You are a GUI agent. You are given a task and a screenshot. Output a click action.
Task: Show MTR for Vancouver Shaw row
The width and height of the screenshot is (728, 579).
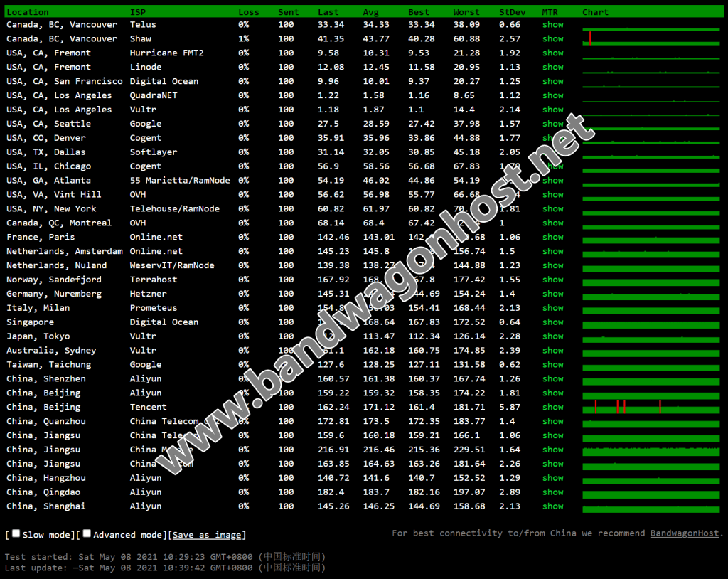[x=553, y=39]
